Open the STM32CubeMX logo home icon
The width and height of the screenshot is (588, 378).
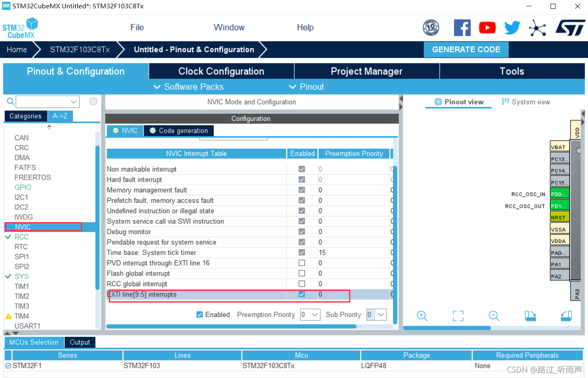pos(20,28)
